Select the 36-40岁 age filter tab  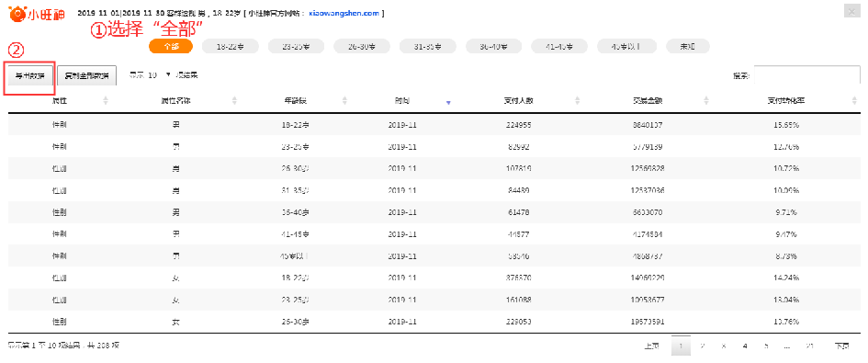click(494, 47)
